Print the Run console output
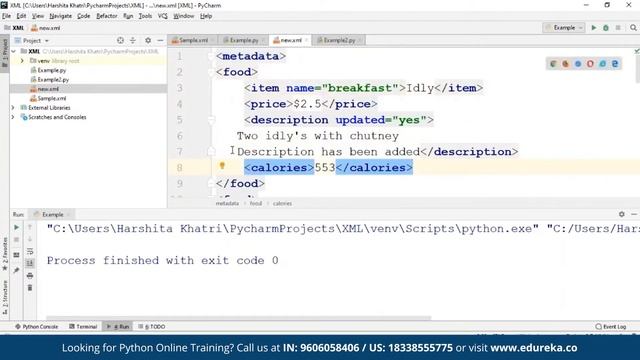This screenshot has width=640, height=360. pyautogui.click(x=30, y=276)
